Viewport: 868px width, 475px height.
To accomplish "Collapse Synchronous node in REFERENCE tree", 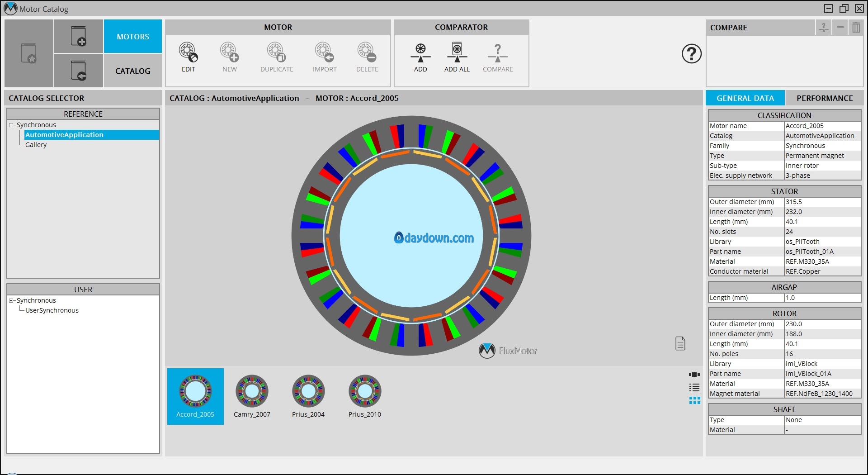I will [12, 125].
